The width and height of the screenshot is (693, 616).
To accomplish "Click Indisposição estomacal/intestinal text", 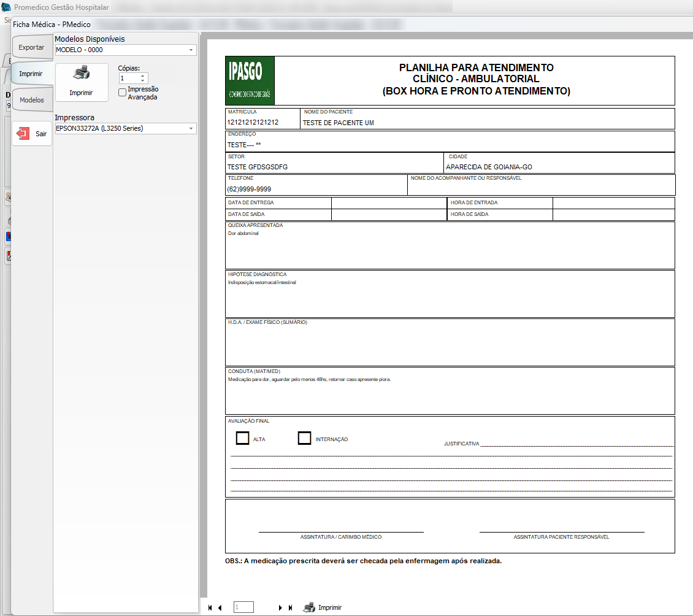I will (262, 283).
